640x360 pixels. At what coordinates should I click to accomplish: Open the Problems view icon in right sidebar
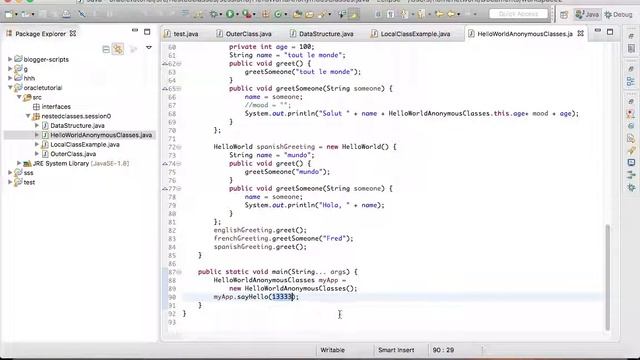(x=631, y=114)
